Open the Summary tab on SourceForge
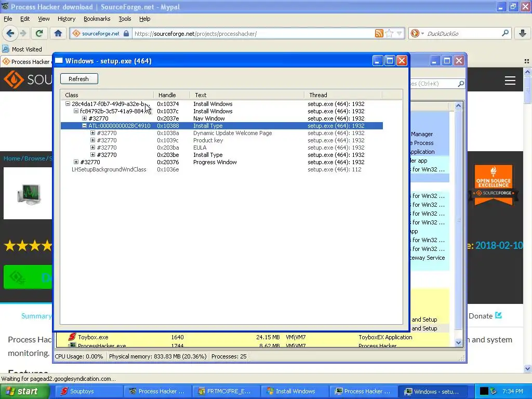The height and width of the screenshot is (399, 532). click(x=36, y=316)
